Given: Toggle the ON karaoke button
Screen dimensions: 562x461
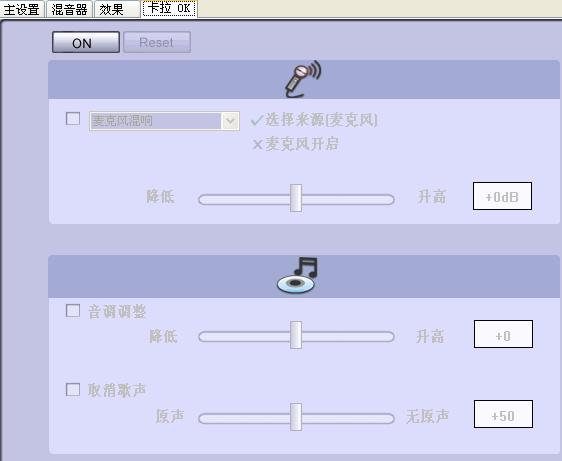Looking at the screenshot, I should (x=86, y=42).
